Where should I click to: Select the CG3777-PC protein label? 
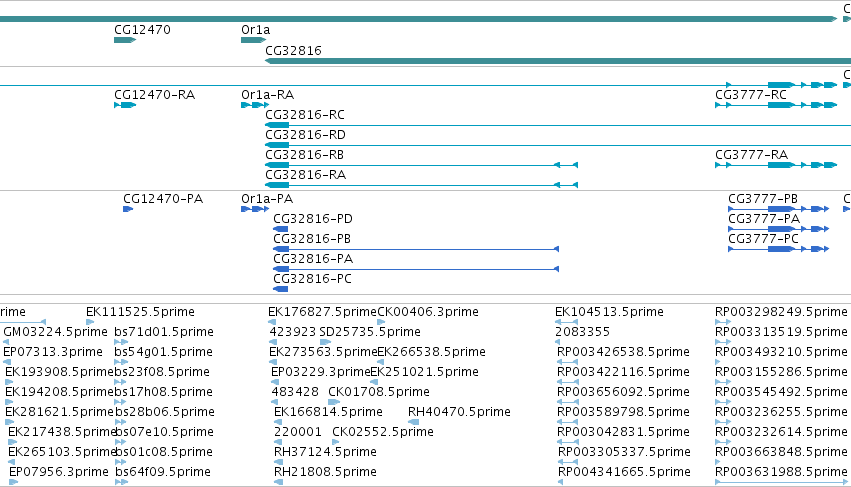click(x=764, y=239)
